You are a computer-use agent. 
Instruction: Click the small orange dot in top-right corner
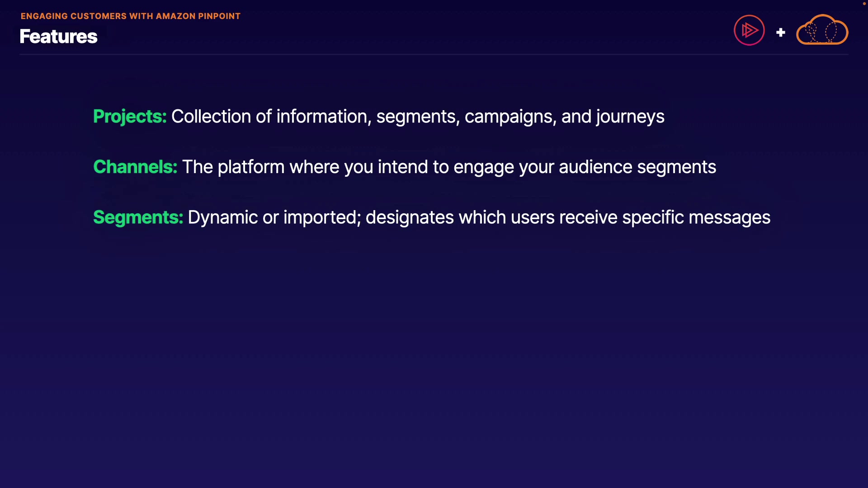pos(864,4)
